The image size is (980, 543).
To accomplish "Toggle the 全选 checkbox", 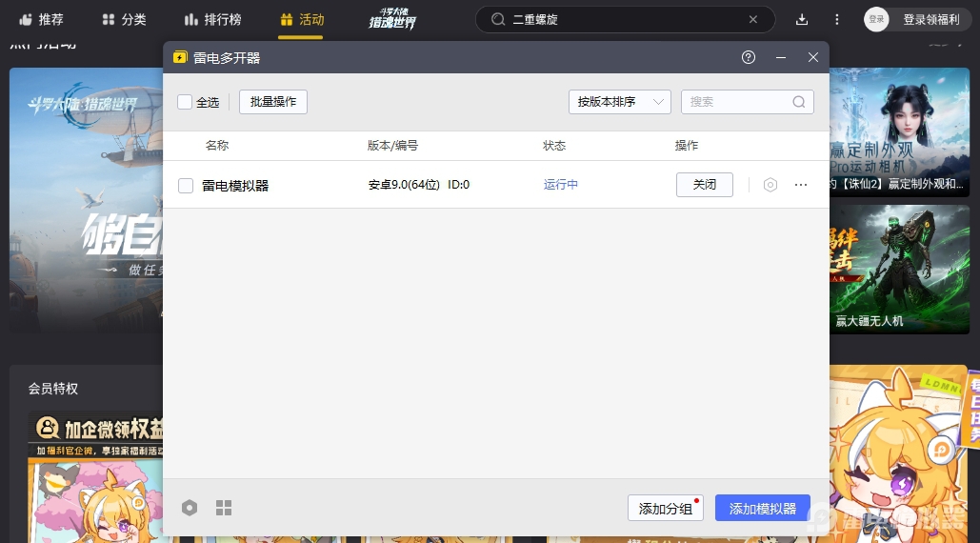I will click(185, 102).
